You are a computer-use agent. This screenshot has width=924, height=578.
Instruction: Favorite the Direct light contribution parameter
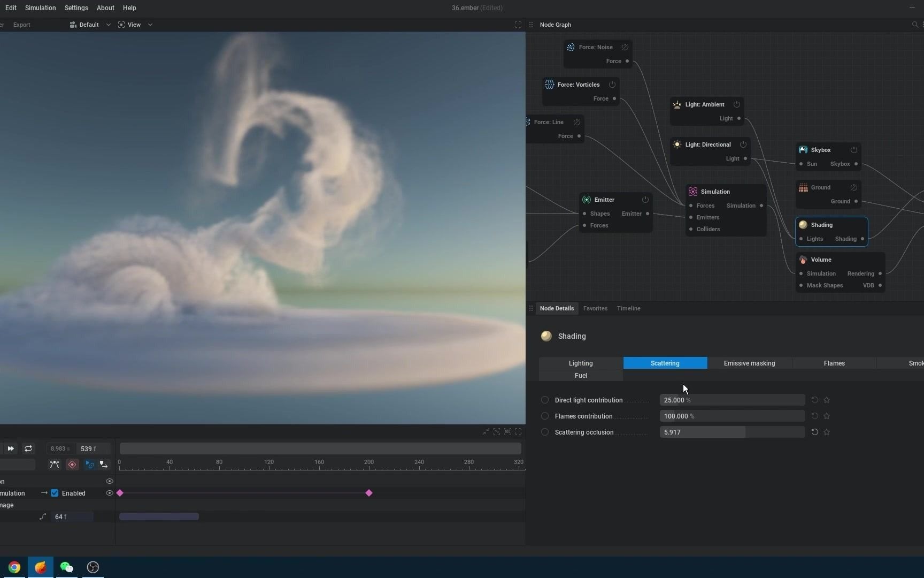827,400
